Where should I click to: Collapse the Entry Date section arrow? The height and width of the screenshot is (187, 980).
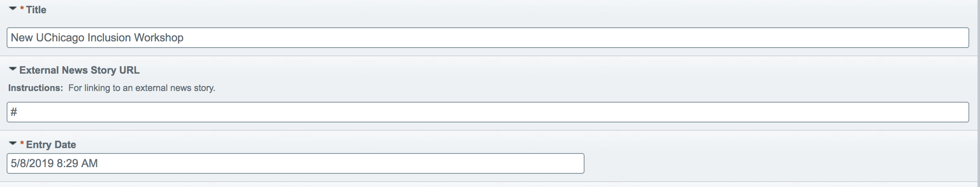(13, 143)
